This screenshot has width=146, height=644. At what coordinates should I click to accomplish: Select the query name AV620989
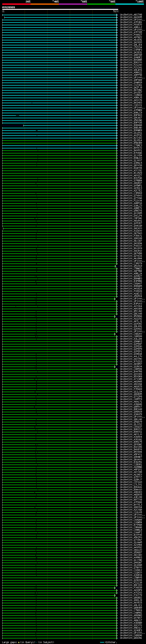[x=8, y=8]
